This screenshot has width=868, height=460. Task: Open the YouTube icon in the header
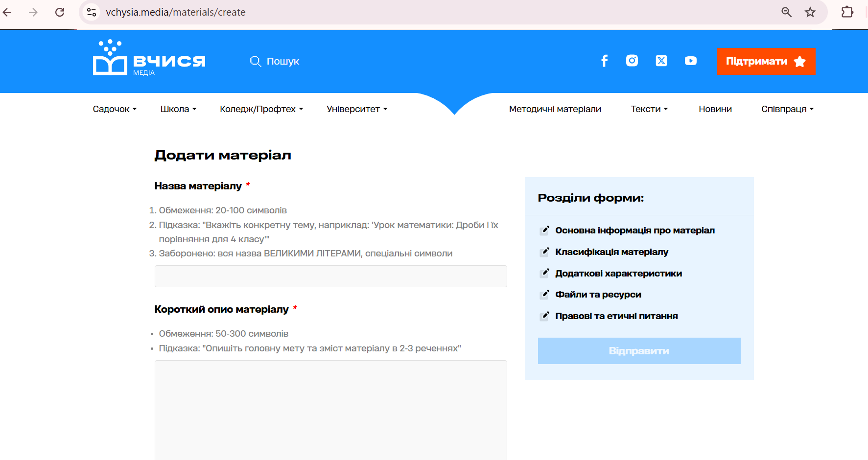pos(691,61)
